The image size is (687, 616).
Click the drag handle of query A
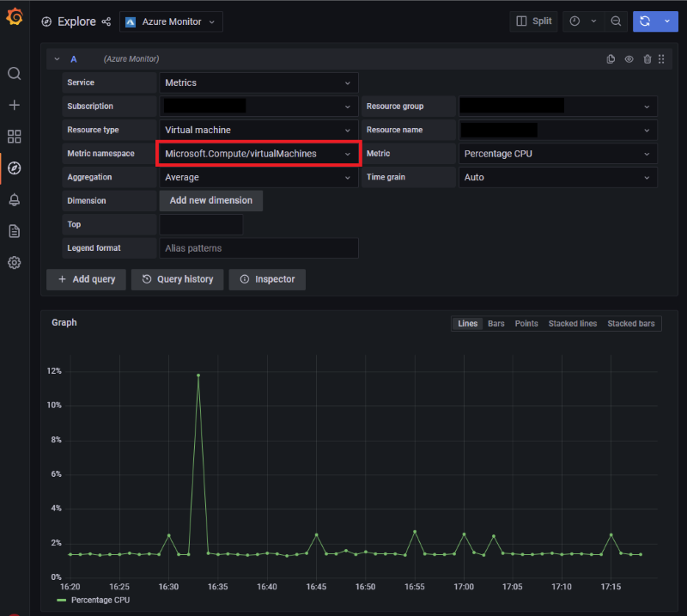(x=661, y=58)
